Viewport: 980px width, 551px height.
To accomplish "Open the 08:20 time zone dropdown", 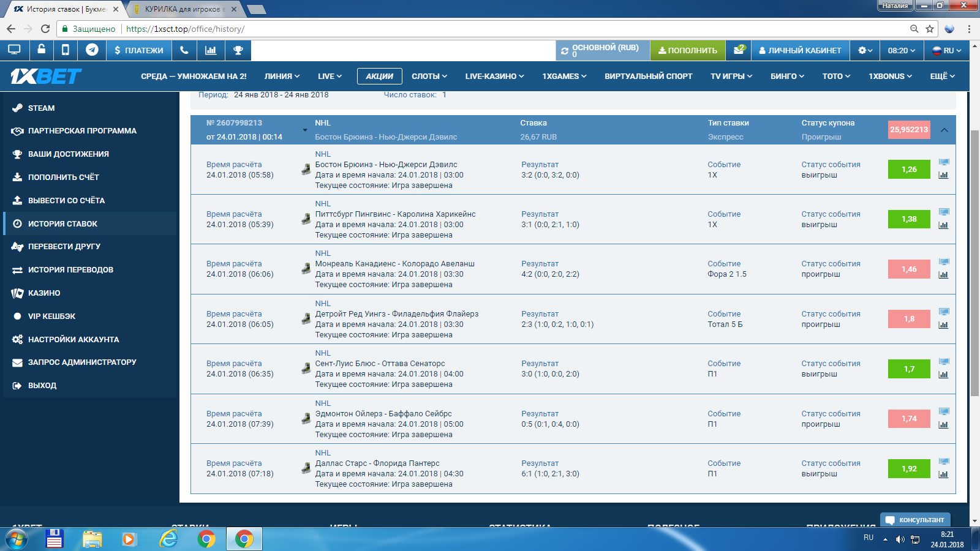I will click(x=901, y=50).
